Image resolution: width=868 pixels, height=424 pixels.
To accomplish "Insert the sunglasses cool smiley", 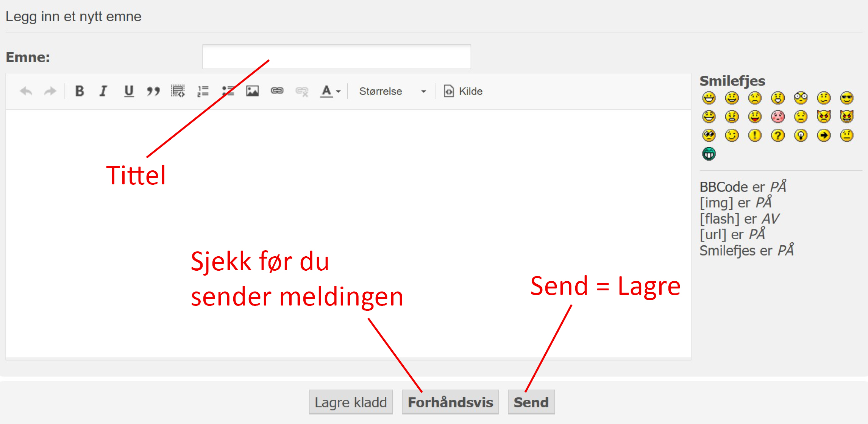I will [x=846, y=98].
